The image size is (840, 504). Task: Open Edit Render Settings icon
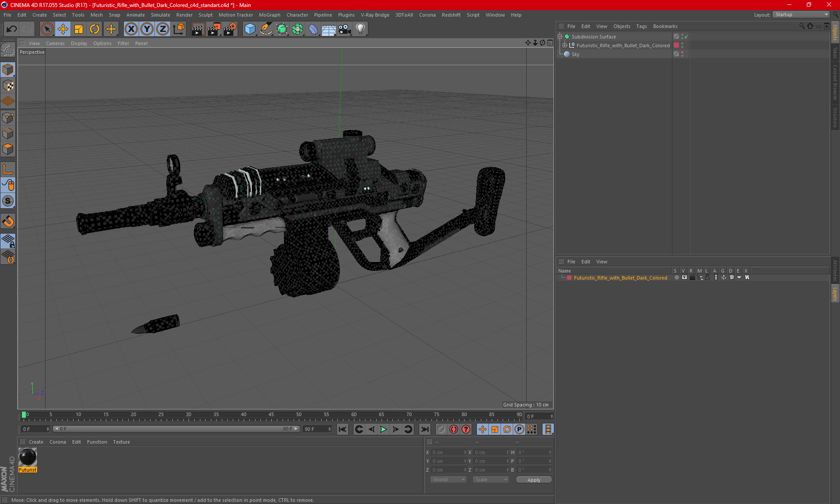click(230, 29)
